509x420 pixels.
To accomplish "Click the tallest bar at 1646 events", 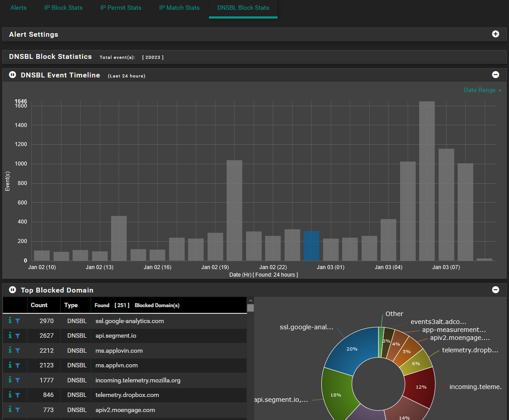I will coord(427,181).
